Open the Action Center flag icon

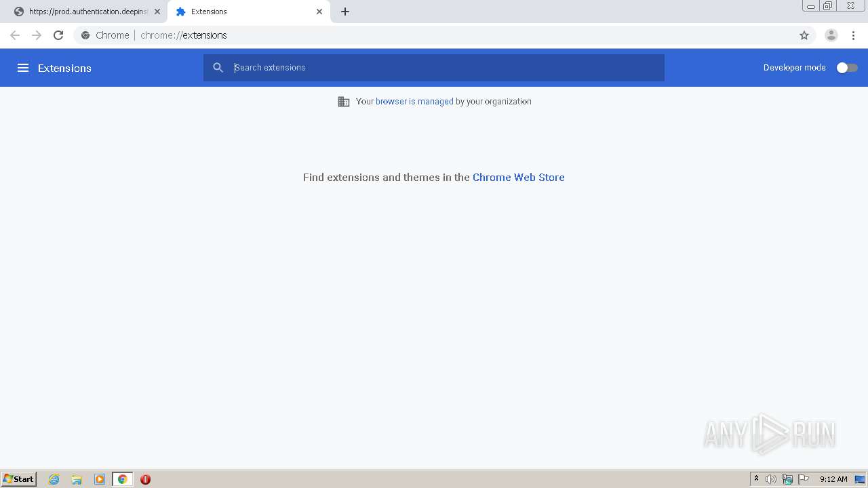click(804, 479)
